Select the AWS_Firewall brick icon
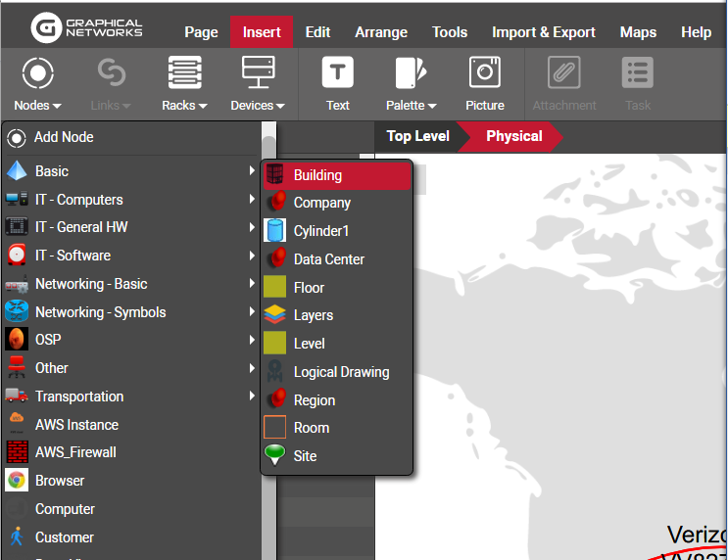Image resolution: width=728 pixels, height=560 pixels. 17,452
